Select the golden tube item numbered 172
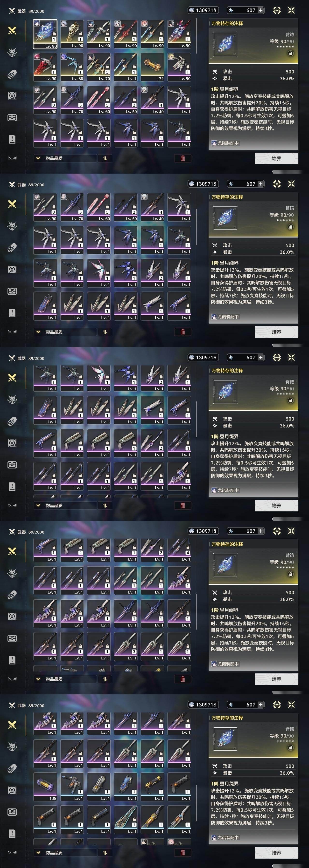This screenshot has width=309, height=868. (153, 67)
